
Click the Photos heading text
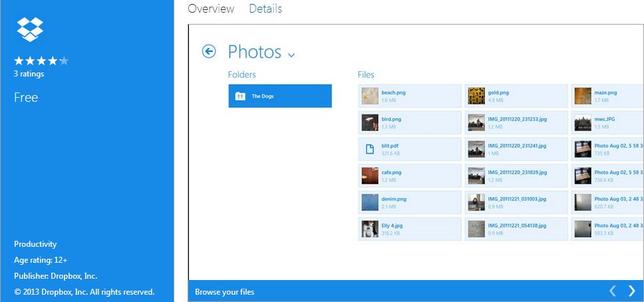pos(255,52)
